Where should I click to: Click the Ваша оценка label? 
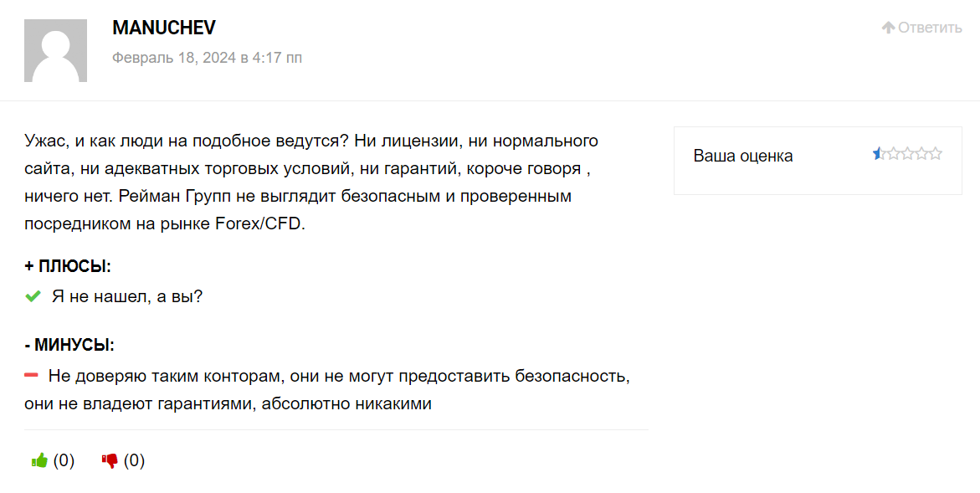743,156
